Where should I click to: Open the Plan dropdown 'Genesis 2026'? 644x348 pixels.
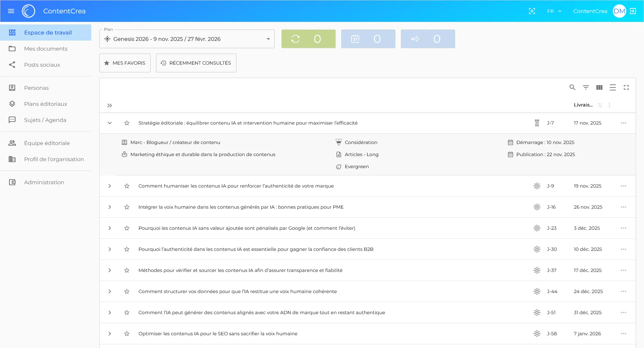(187, 39)
